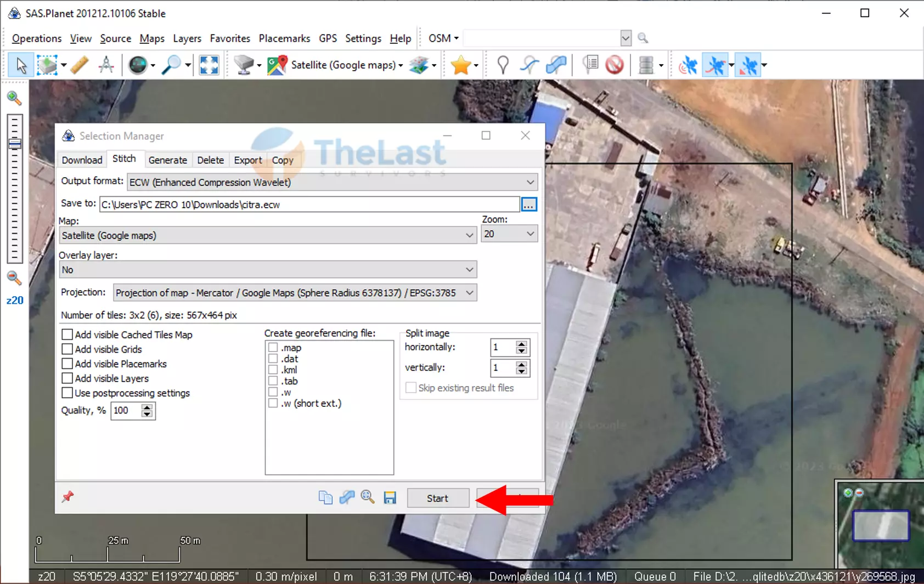Screen dimensions: 924x584
Task: Click the globe icon in toolbar
Action: click(137, 65)
